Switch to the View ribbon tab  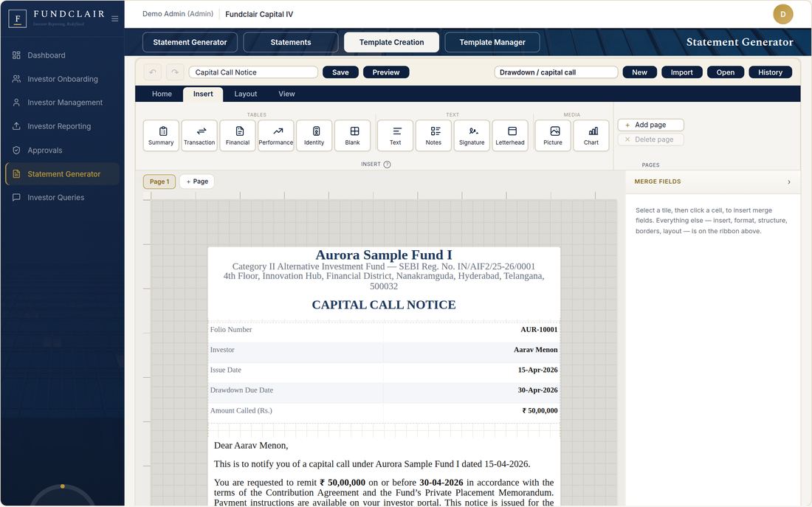click(x=286, y=94)
